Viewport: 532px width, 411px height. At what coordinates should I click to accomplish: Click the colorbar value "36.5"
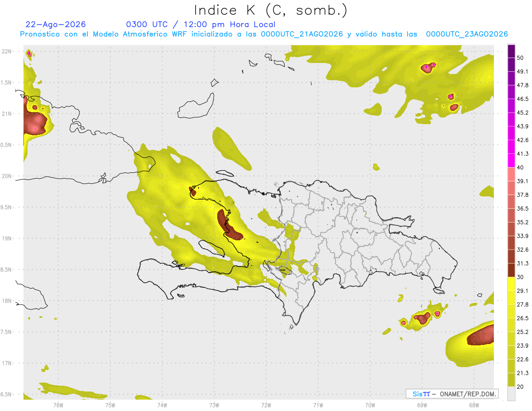pos(523,208)
